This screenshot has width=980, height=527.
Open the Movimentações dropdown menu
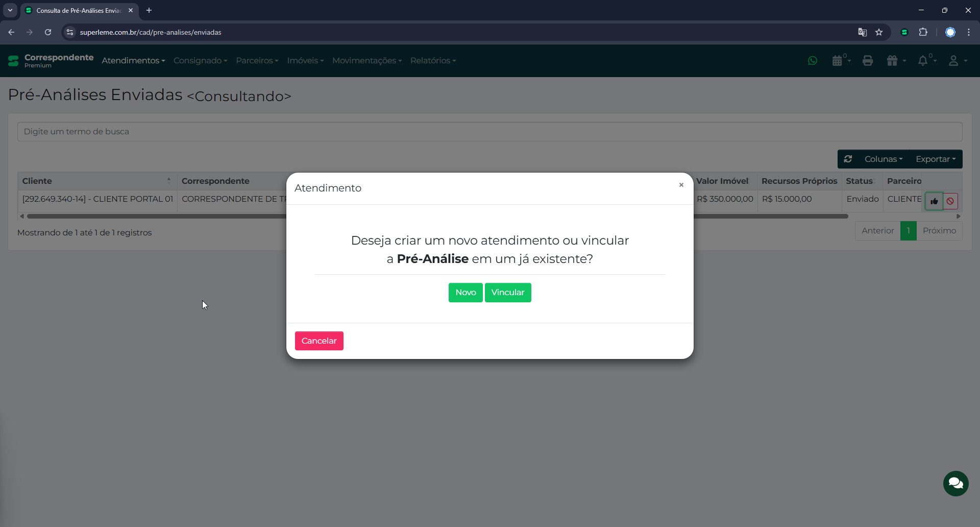[367, 61]
